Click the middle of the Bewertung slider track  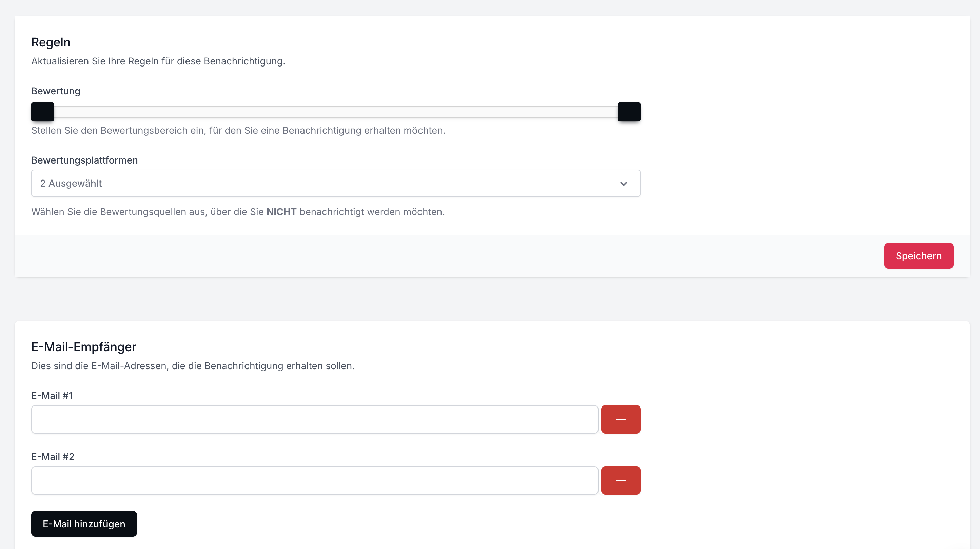click(x=336, y=112)
